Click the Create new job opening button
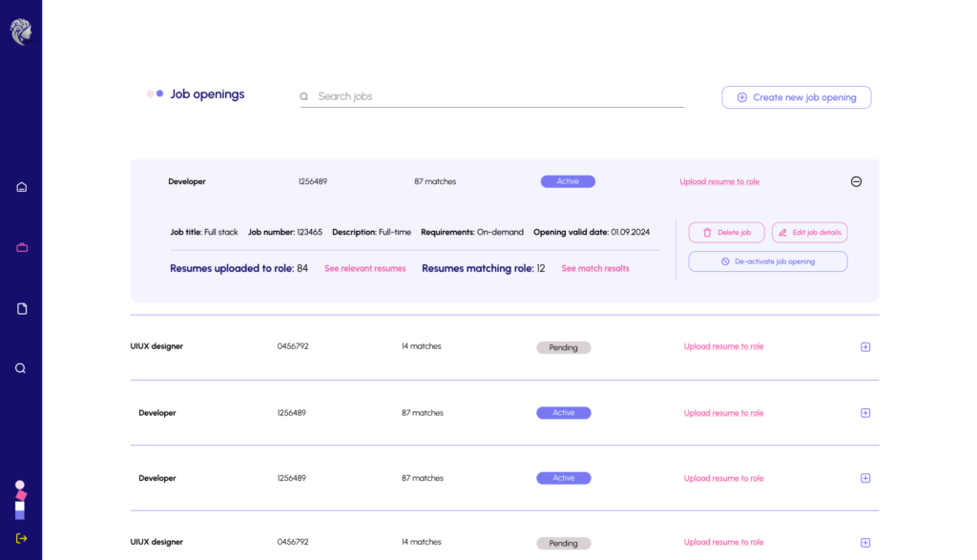The image size is (977, 560). (796, 97)
